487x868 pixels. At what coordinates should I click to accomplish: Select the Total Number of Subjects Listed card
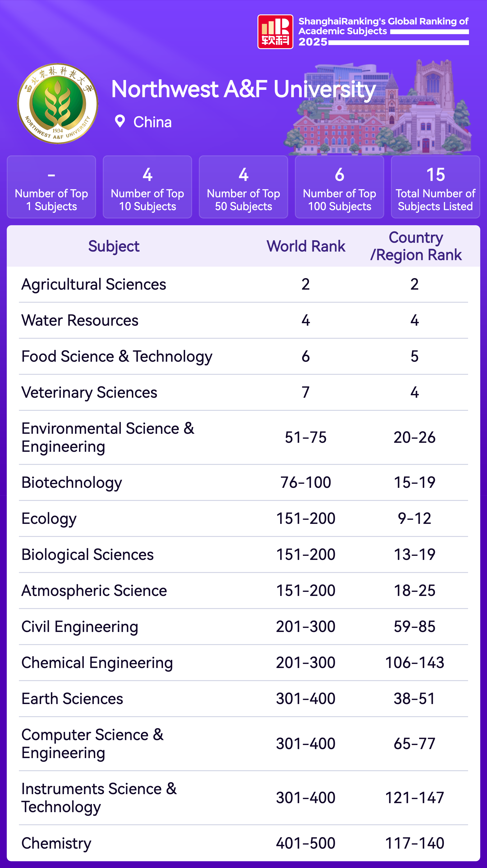[435, 187]
